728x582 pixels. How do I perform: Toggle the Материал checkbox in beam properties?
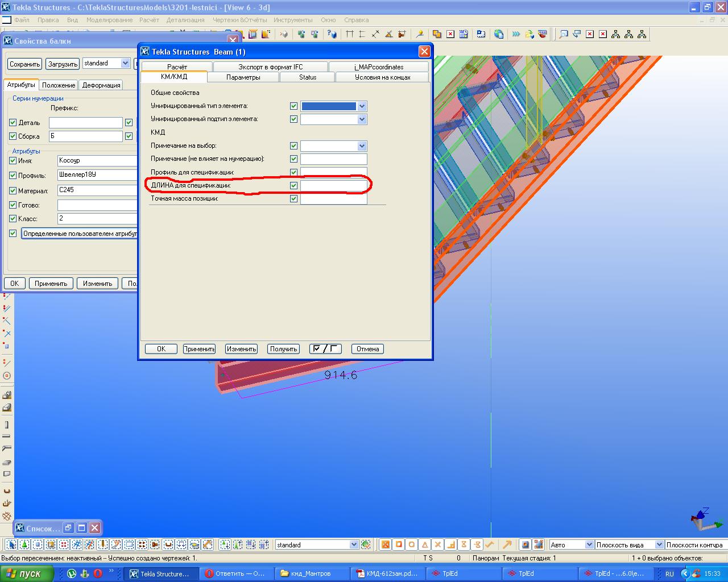[13, 190]
